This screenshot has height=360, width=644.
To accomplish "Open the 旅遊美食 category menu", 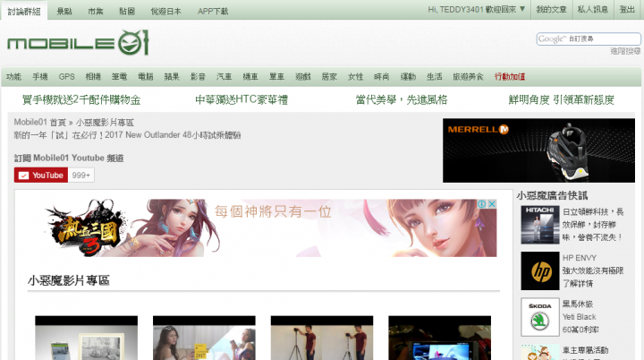I will pos(468,76).
